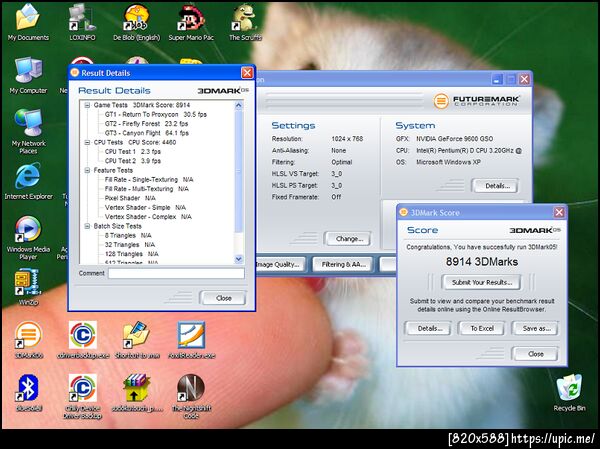Select GT1 - Return To Proxycon row
600x449 pixels.
pos(155,114)
